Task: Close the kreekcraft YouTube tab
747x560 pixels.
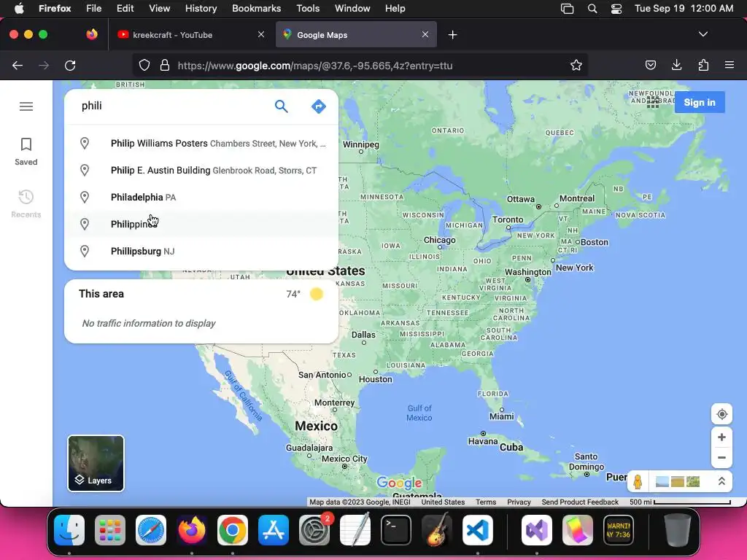Action: tap(261, 34)
